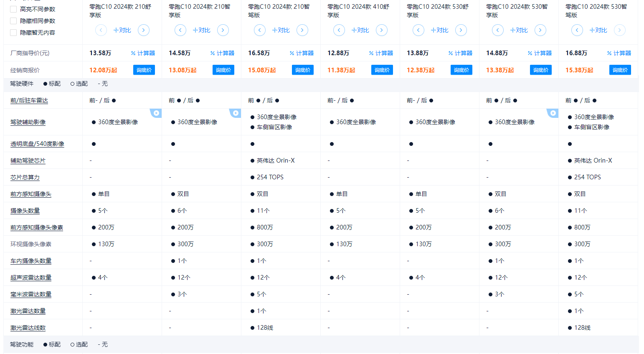Open the 计算器 beside 13.88万
This screenshot has width=644, height=354.
coord(461,53)
